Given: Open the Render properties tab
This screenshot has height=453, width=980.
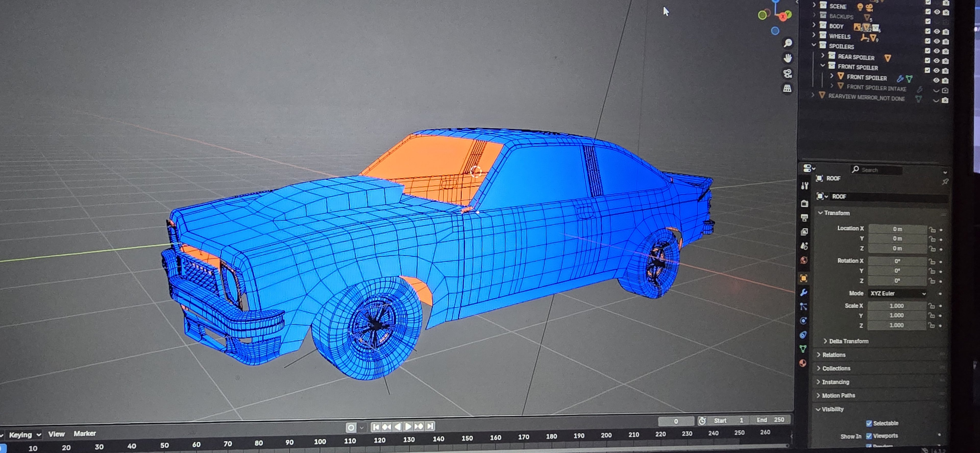Looking at the screenshot, I should pos(804,203).
